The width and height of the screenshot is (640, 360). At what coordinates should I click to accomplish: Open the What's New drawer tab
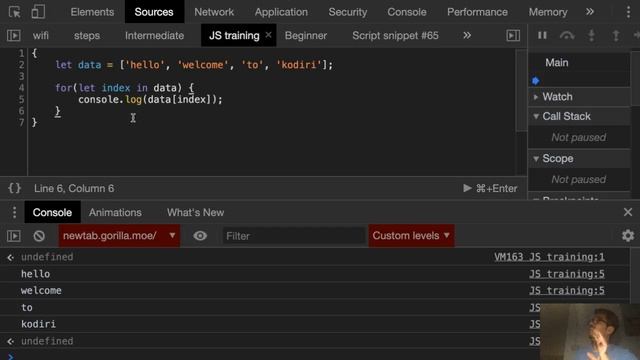coord(195,212)
